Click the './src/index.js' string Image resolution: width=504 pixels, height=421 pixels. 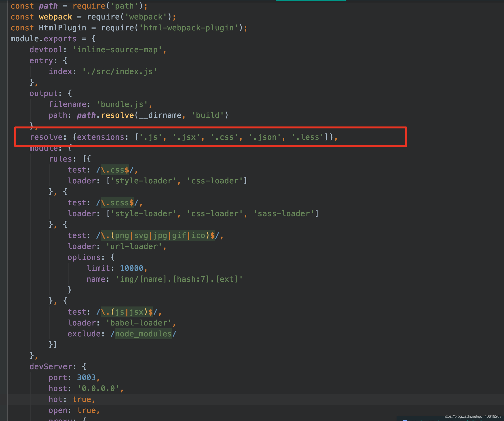120,72
